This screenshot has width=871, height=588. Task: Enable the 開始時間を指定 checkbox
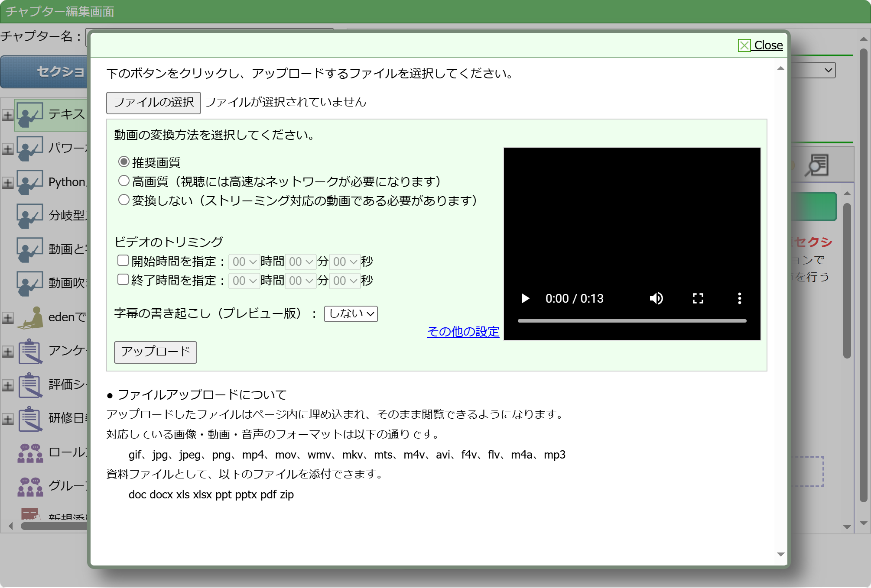point(123,260)
